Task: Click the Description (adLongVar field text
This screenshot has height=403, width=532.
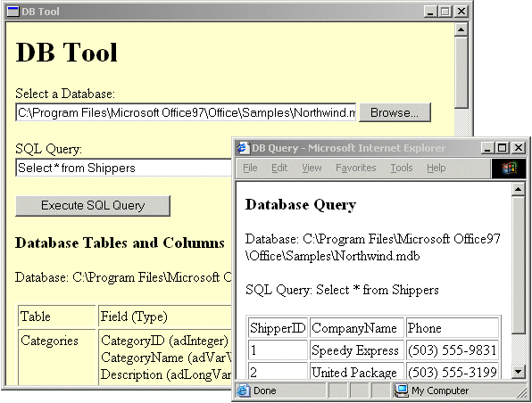Action: pyautogui.click(x=166, y=374)
